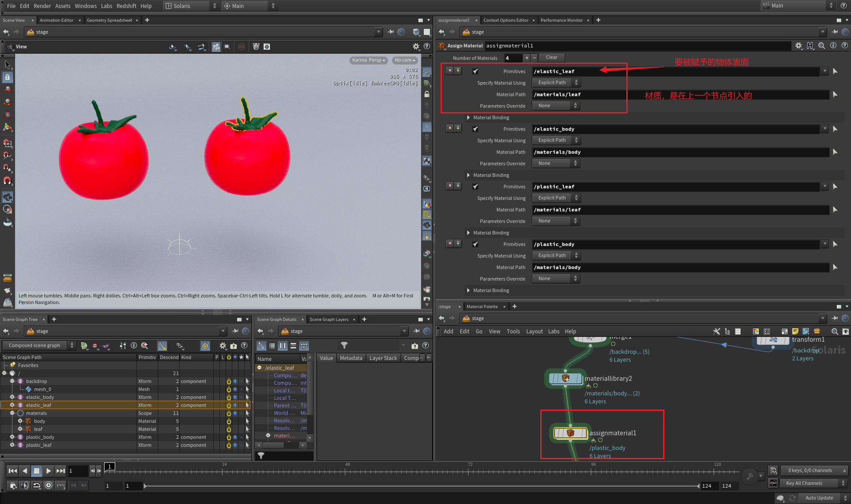Screen dimensions: 851x504
Task: Disable the /plastic_body material checkbox
Action: click(476, 244)
